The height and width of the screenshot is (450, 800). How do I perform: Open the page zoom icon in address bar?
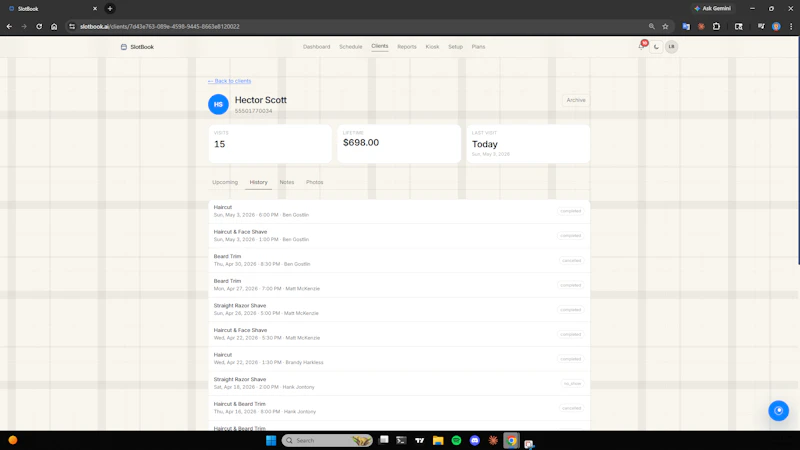click(652, 27)
